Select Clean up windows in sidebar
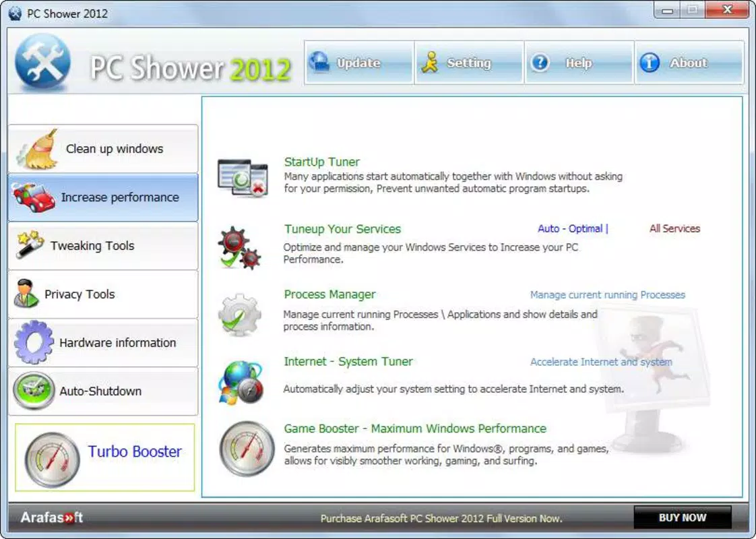 (103, 149)
